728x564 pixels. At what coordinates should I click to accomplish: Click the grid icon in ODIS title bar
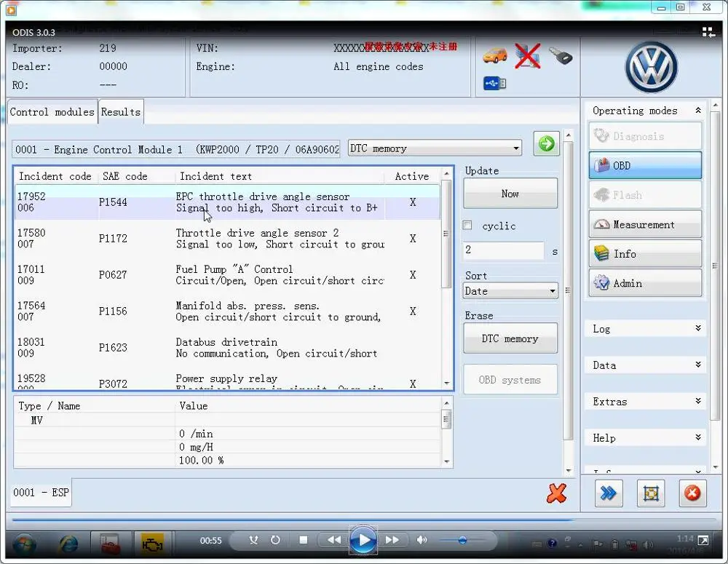[708, 32]
